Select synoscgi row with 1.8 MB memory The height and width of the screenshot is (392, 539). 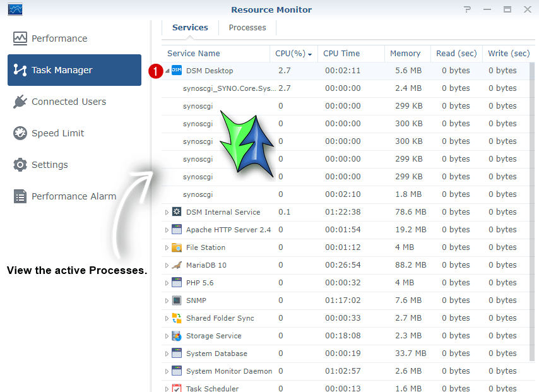click(345, 194)
